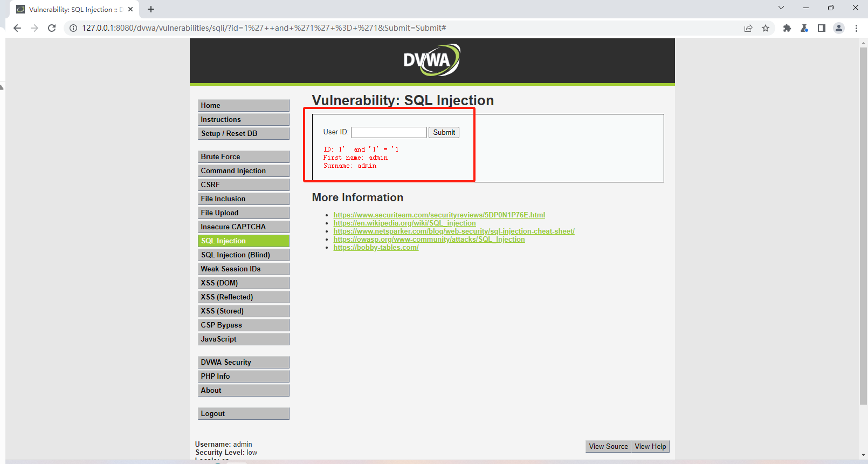Open XSS (Stored) module
This screenshot has width=868, height=464.
pos(244,311)
